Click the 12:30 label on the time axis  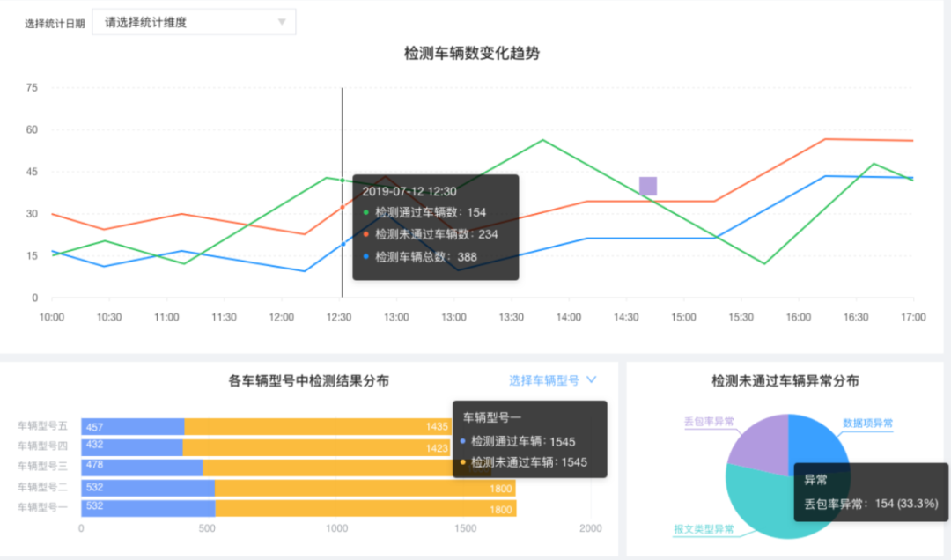(339, 317)
